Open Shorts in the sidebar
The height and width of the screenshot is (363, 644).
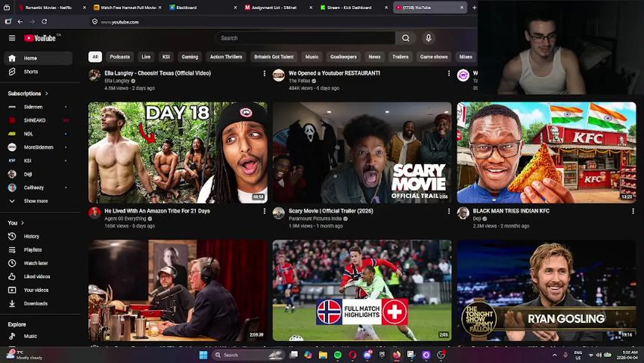click(38, 72)
